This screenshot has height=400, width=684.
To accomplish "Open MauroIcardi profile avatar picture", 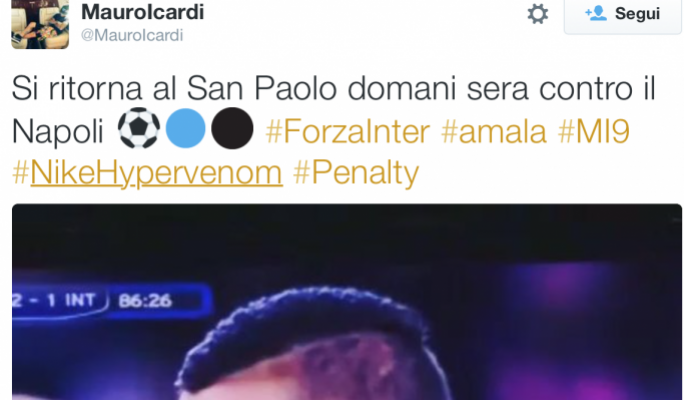I will [x=40, y=24].
